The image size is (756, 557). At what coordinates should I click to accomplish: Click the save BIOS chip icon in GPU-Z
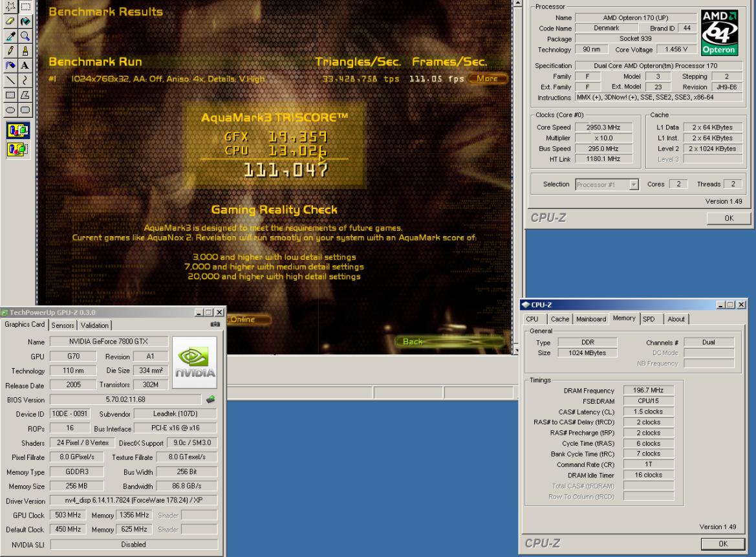tap(211, 399)
